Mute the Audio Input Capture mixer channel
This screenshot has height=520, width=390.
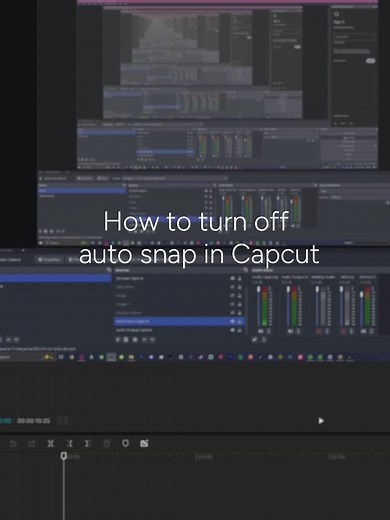(x=261, y=331)
